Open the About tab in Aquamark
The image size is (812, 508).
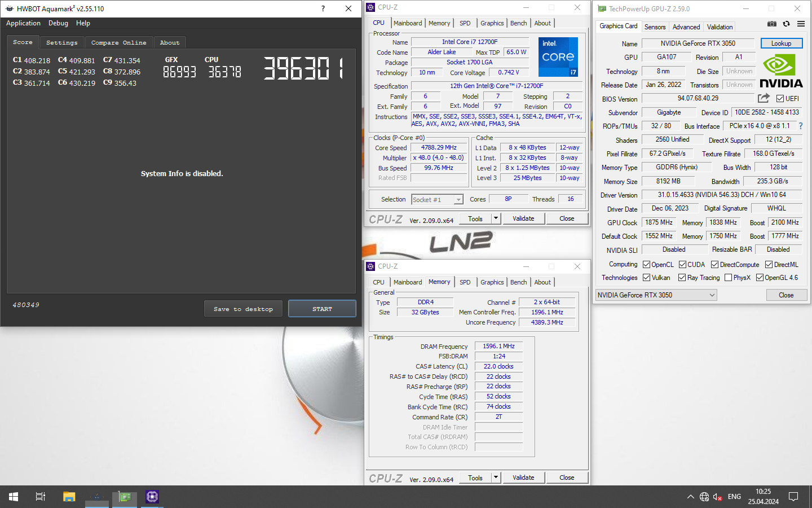[x=170, y=42]
